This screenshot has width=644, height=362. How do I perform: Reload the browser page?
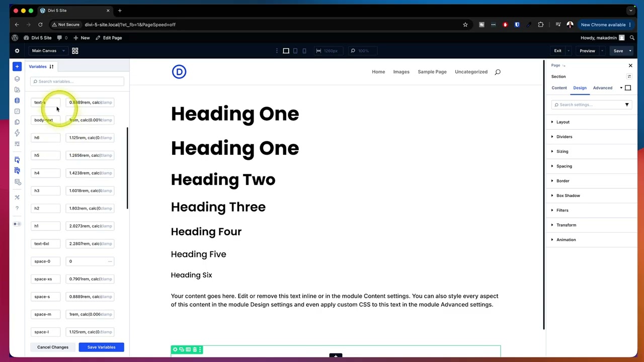coord(40,25)
